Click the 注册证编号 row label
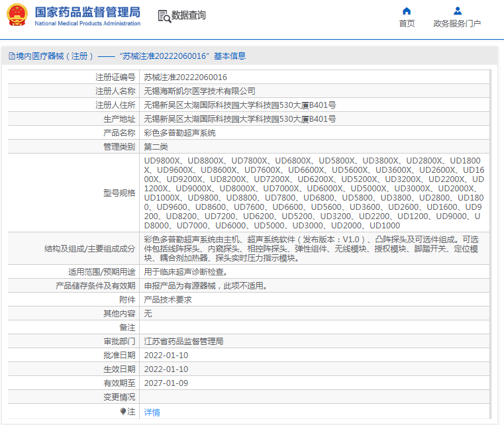 (115, 77)
